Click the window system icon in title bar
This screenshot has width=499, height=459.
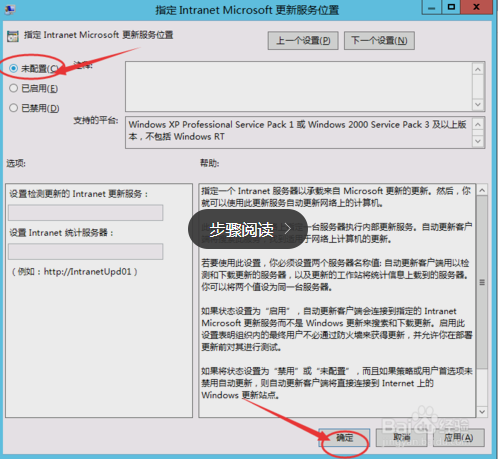[9, 9]
